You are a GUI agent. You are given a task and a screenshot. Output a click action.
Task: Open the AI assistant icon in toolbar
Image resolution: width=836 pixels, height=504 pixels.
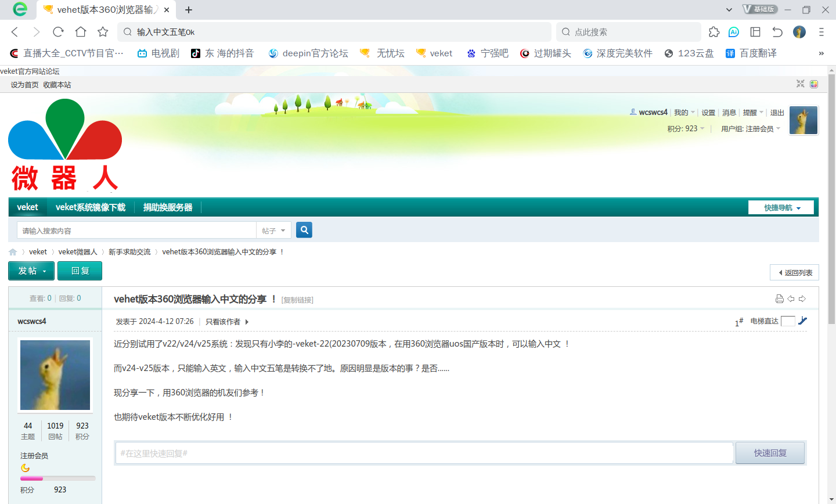(x=734, y=32)
